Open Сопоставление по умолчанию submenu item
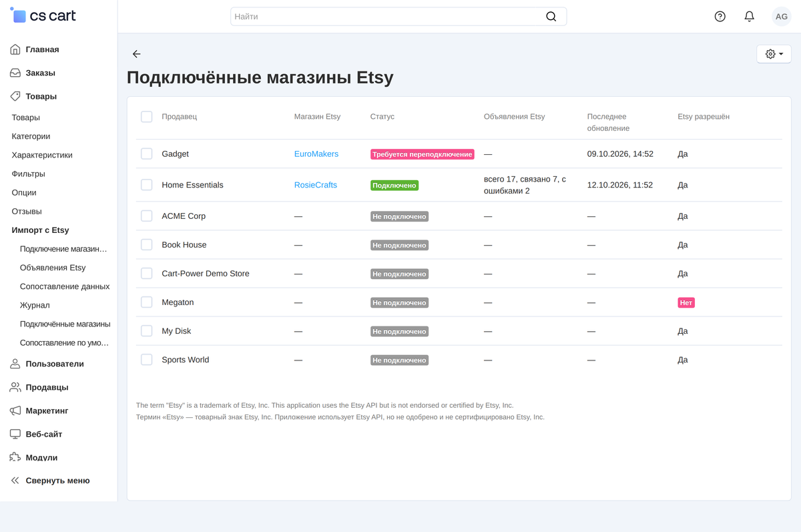 (x=64, y=342)
